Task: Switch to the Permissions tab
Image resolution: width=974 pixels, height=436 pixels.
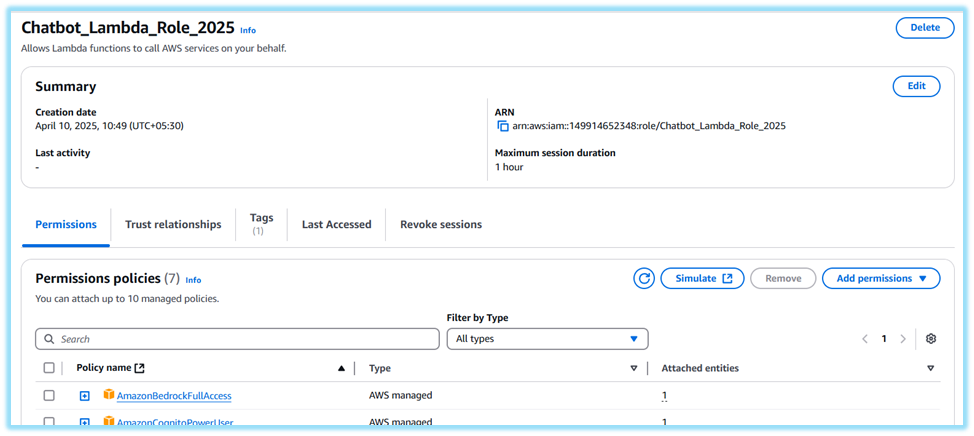Action: coord(66,224)
